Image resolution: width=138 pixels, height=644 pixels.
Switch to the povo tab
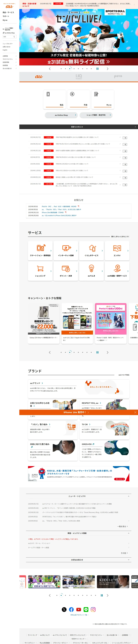tap(118, 77)
